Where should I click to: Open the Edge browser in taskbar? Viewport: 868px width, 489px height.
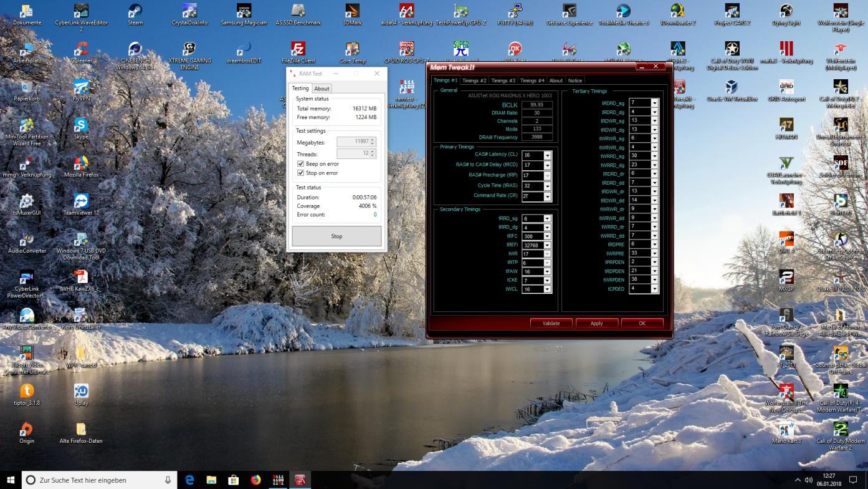189,480
